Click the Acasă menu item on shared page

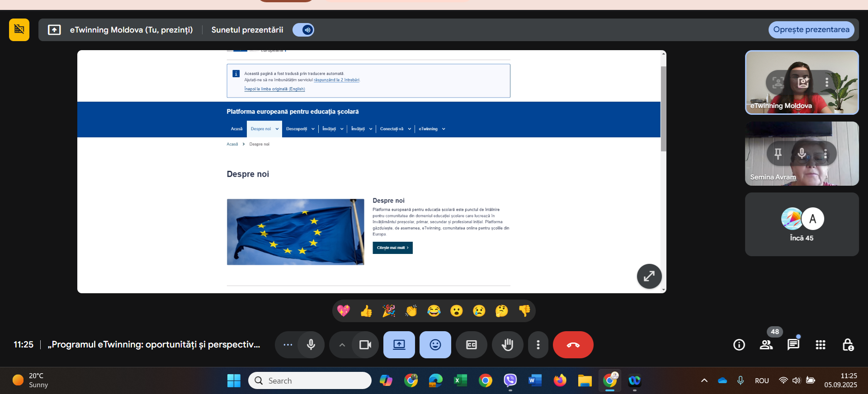tap(236, 129)
